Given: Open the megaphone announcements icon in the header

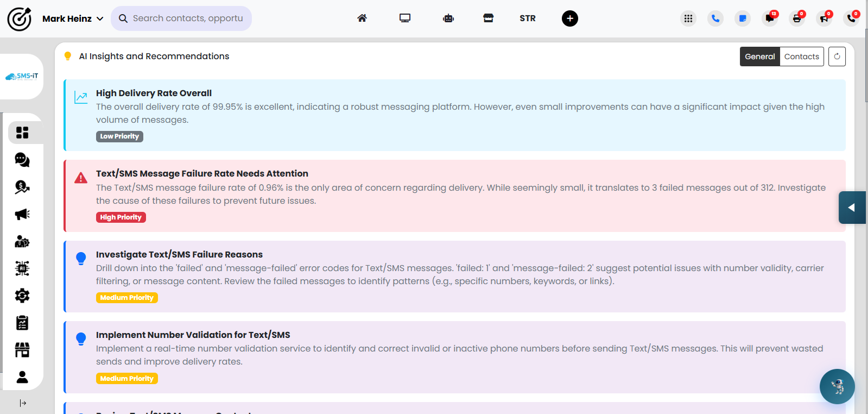Looking at the screenshot, I should 824,18.
